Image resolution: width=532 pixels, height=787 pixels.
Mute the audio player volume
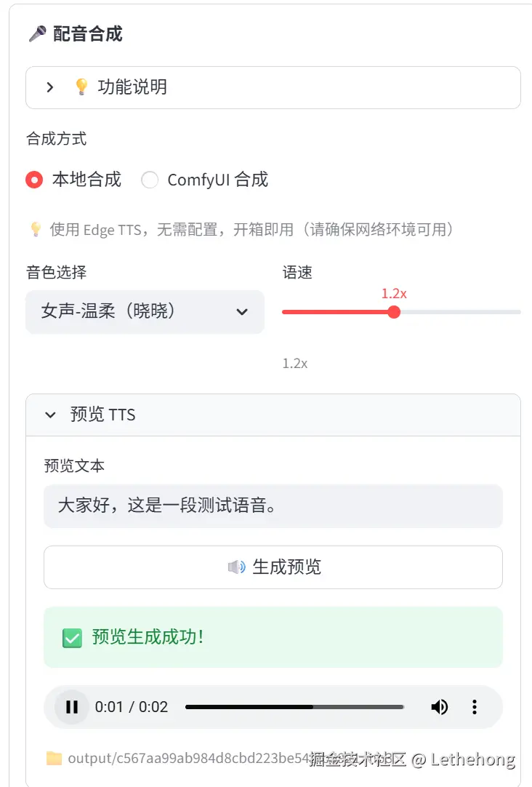click(x=439, y=707)
